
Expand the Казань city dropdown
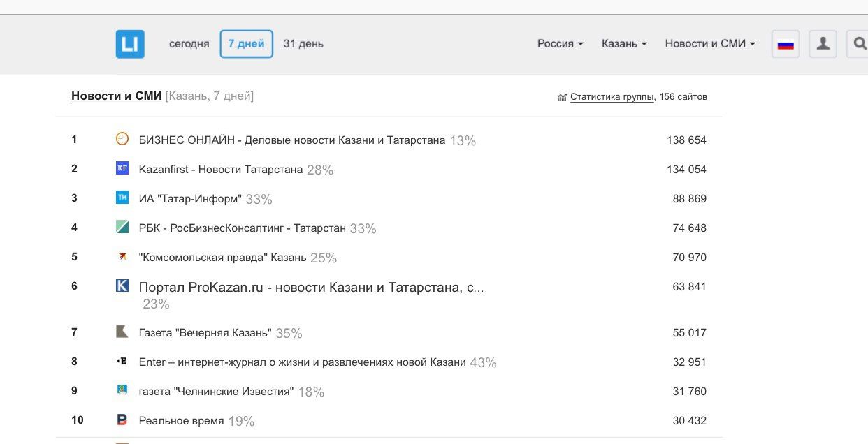tap(624, 44)
